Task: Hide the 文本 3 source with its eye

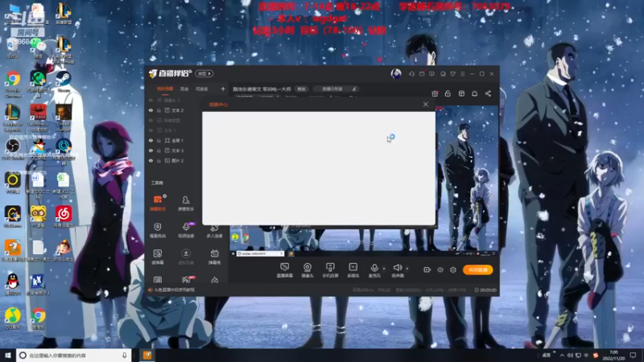Action: (x=151, y=150)
